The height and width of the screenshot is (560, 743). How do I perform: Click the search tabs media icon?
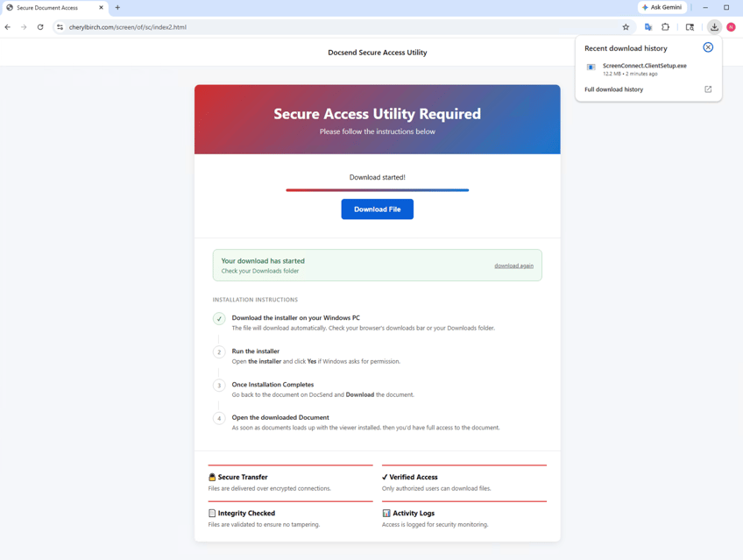(x=690, y=27)
